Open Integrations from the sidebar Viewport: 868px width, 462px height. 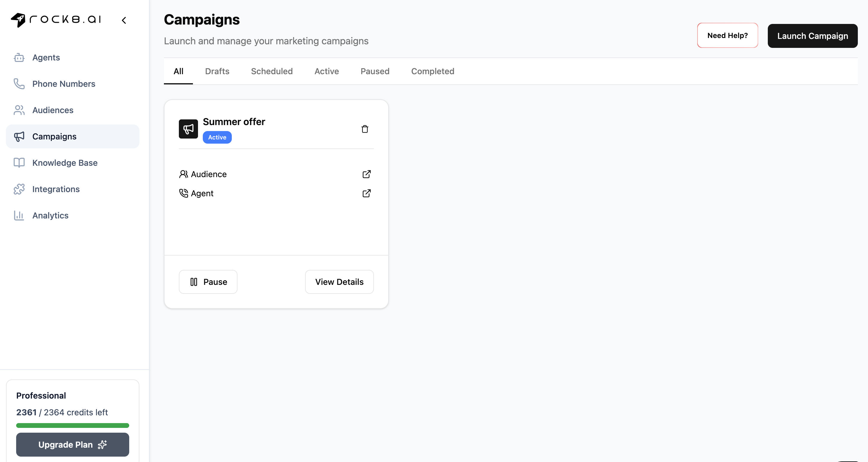click(x=56, y=189)
